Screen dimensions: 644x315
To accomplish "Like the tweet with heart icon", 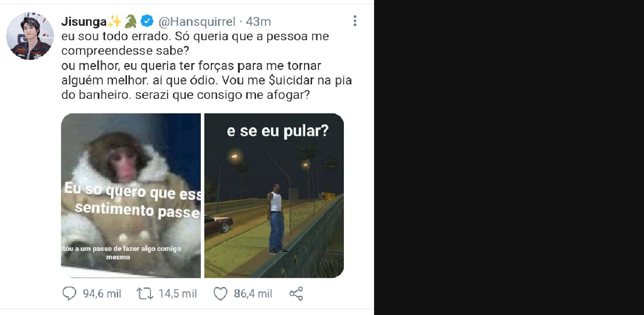I will pos(220,294).
